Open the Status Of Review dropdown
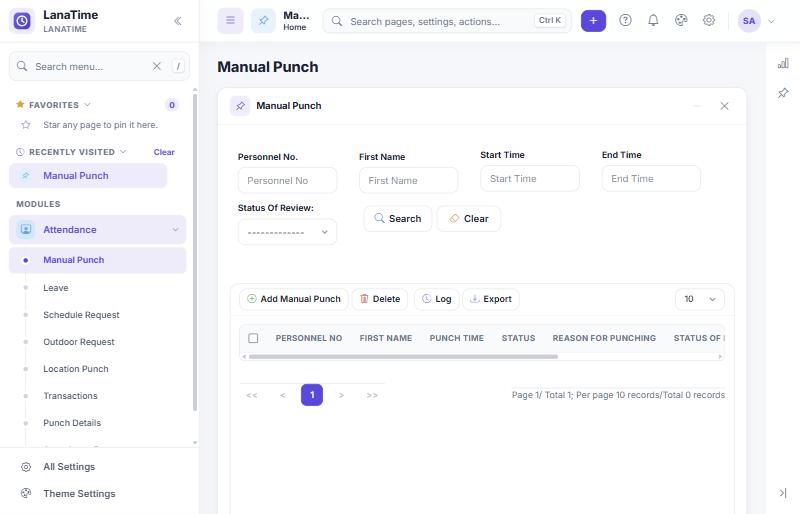 tap(287, 232)
